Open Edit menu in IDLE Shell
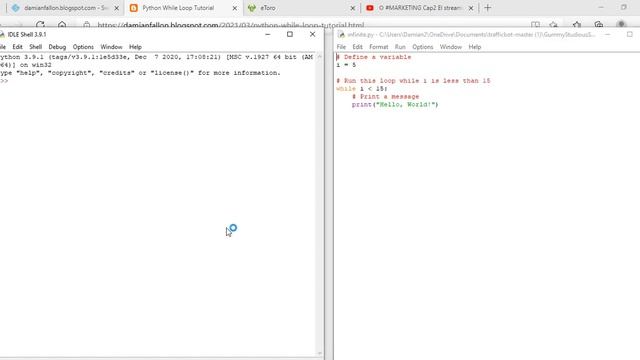The height and width of the screenshot is (360, 640). [17, 47]
